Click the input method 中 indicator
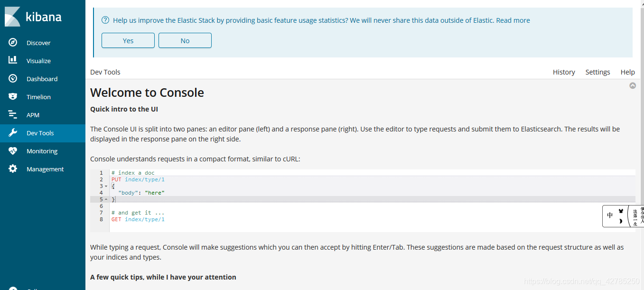The width and height of the screenshot is (644, 290). tap(610, 215)
